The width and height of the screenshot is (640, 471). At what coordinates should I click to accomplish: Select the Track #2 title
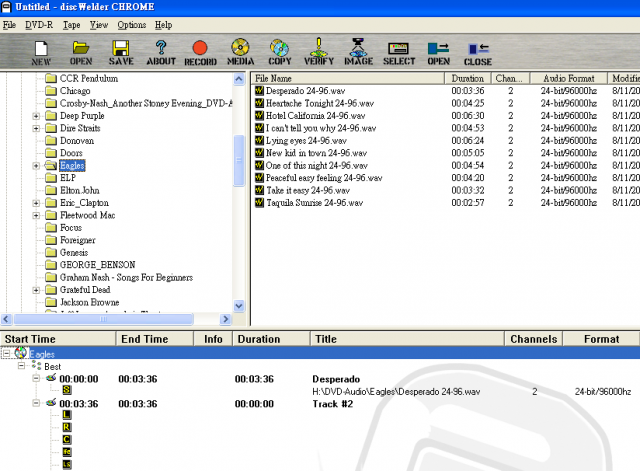333,404
